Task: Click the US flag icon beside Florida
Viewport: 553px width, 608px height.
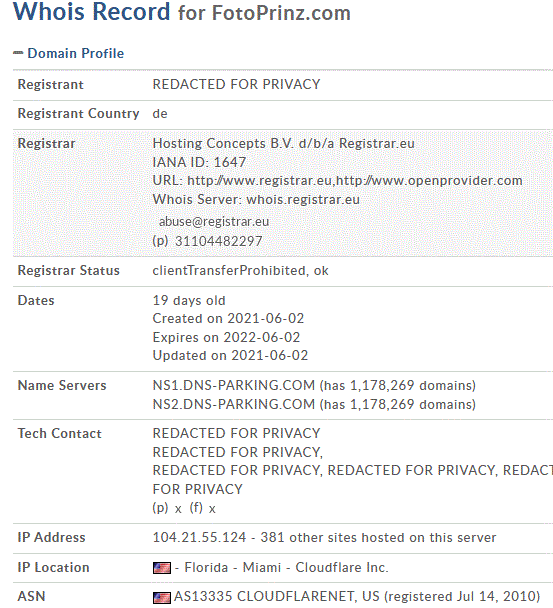Action: point(162,568)
